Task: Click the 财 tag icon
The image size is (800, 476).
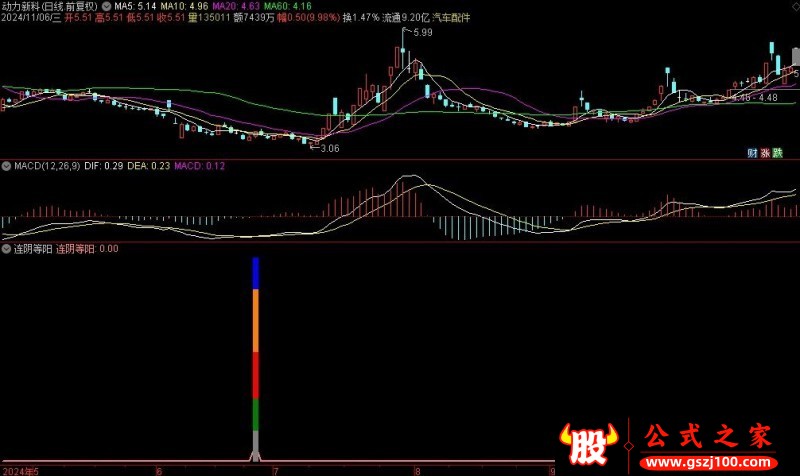Action: (752, 153)
